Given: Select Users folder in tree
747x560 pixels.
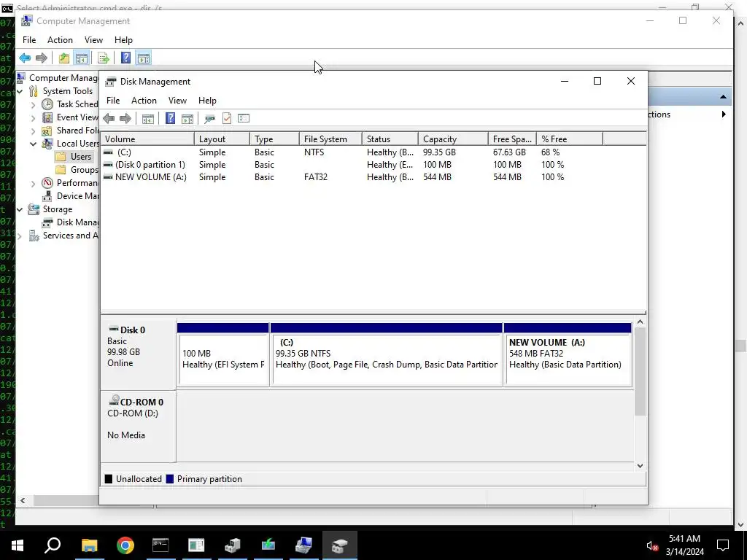Looking at the screenshot, I should (73, 157).
